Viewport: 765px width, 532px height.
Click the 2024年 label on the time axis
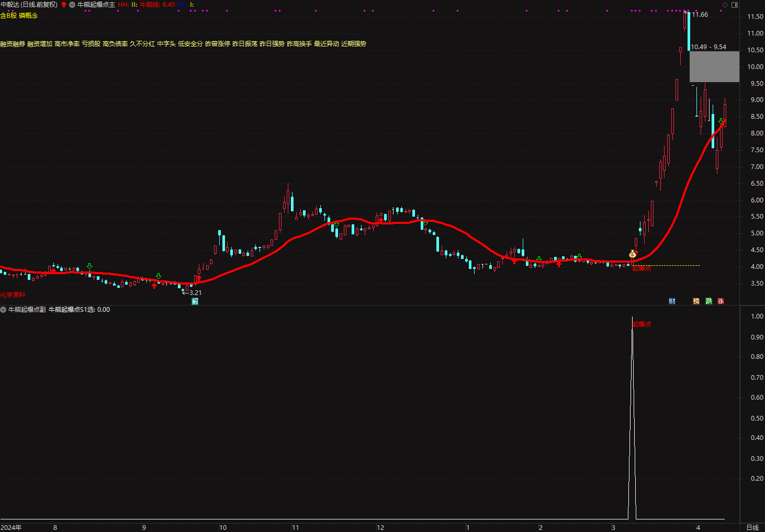11,527
